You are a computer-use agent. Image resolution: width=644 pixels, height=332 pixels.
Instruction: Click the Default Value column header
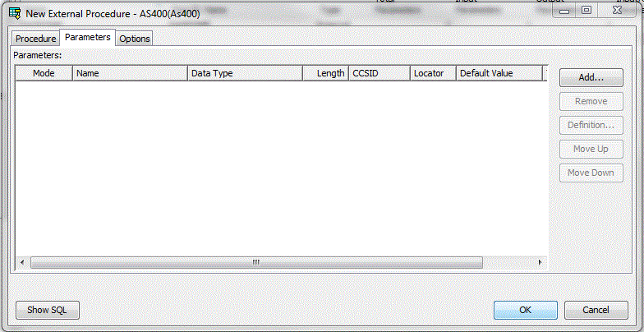point(499,73)
